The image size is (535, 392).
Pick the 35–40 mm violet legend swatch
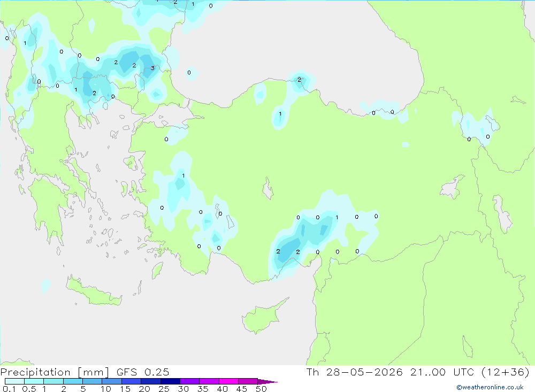pos(209,381)
